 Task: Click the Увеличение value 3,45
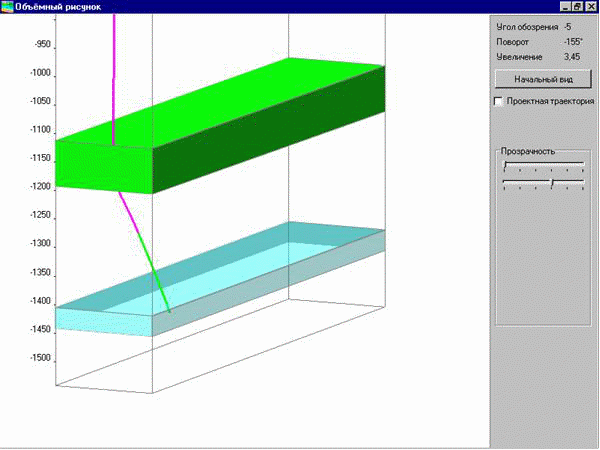point(570,58)
